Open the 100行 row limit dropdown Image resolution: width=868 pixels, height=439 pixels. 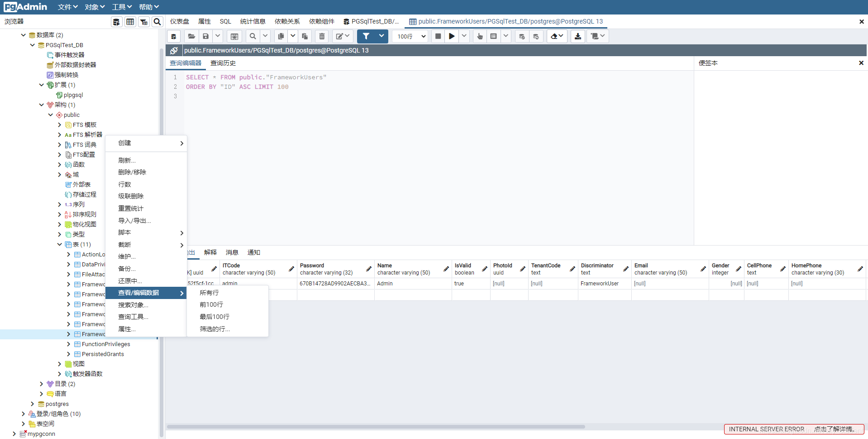tap(410, 36)
